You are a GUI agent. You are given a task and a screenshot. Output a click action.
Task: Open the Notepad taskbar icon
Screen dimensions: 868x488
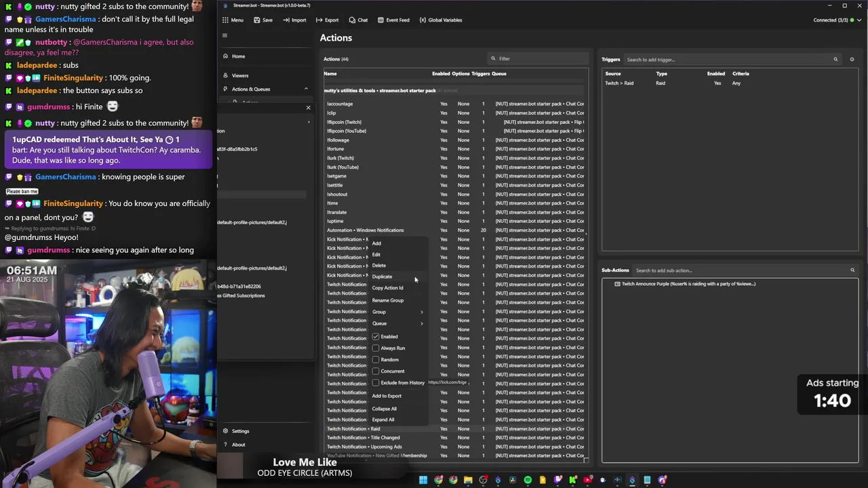click(x=647, y=480)
